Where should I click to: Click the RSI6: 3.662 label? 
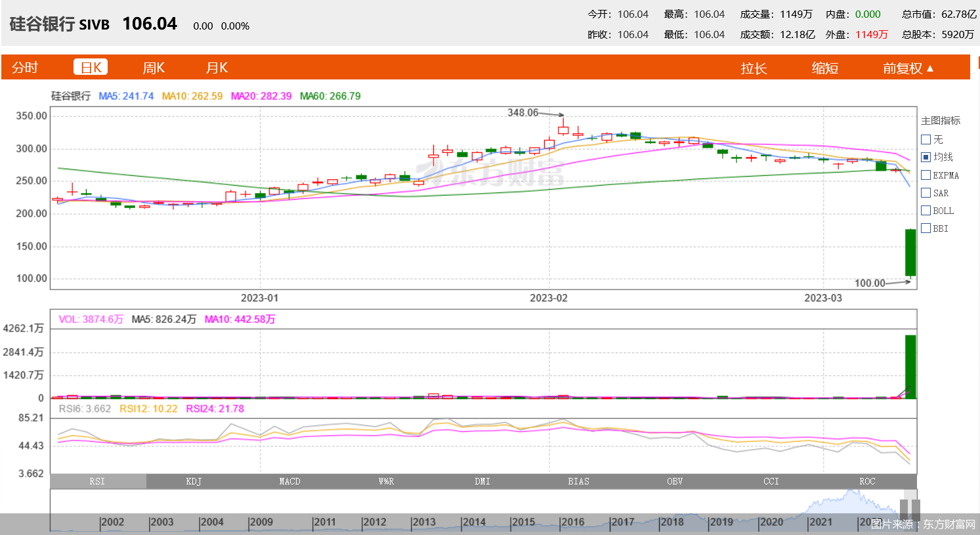(85, 408)
